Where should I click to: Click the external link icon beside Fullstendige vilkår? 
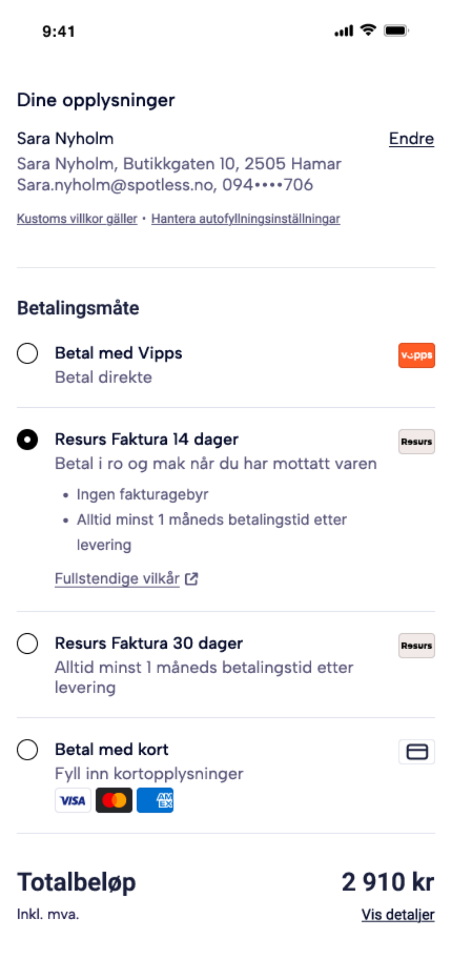click(191, 579)
